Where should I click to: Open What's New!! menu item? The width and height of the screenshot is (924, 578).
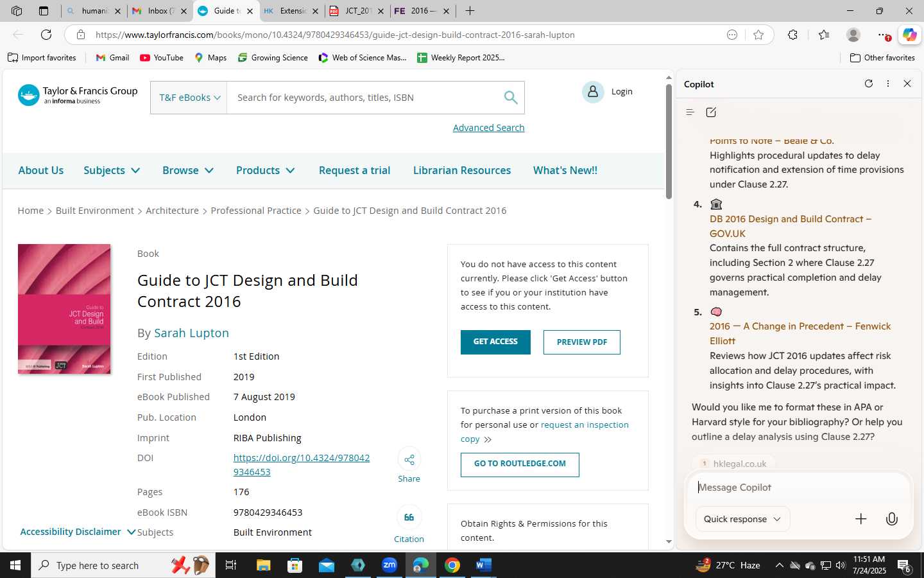point(565,170)
